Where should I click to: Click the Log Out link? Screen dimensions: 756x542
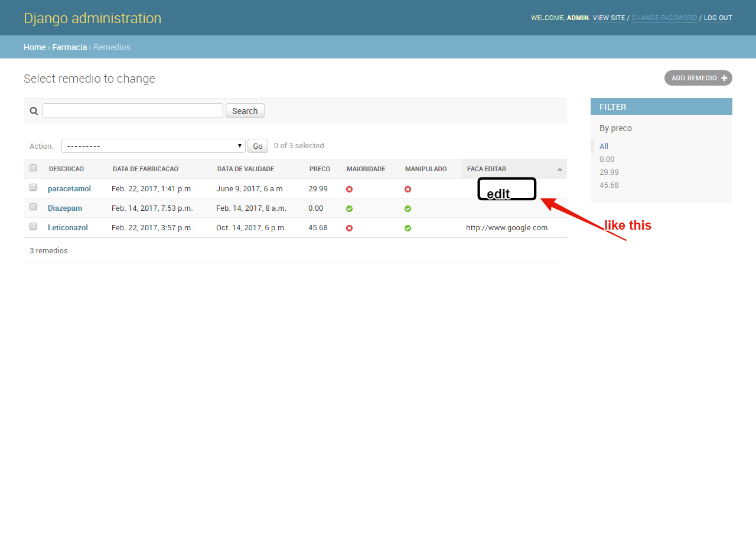click(718, 18)
